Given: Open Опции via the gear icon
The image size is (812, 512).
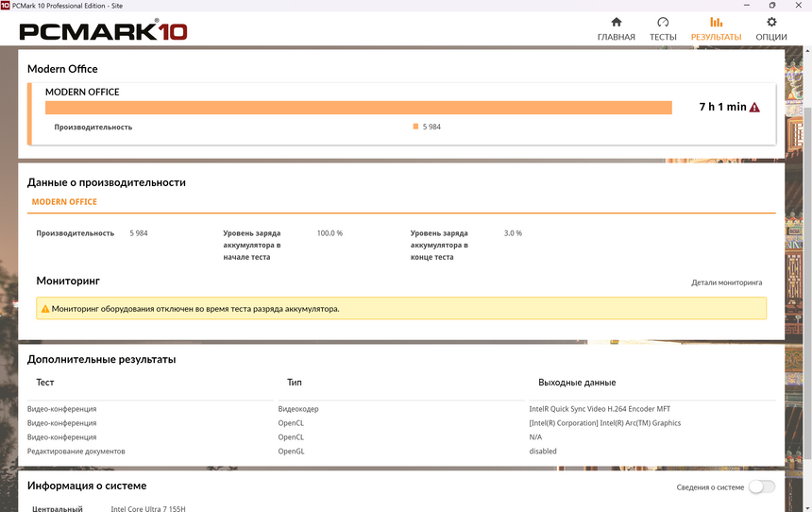Looking at the screenshot, I should click(x=771, y=22).
